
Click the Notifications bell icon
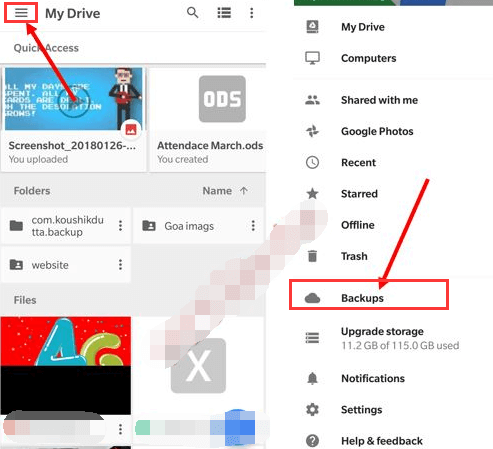click(312, 378)
